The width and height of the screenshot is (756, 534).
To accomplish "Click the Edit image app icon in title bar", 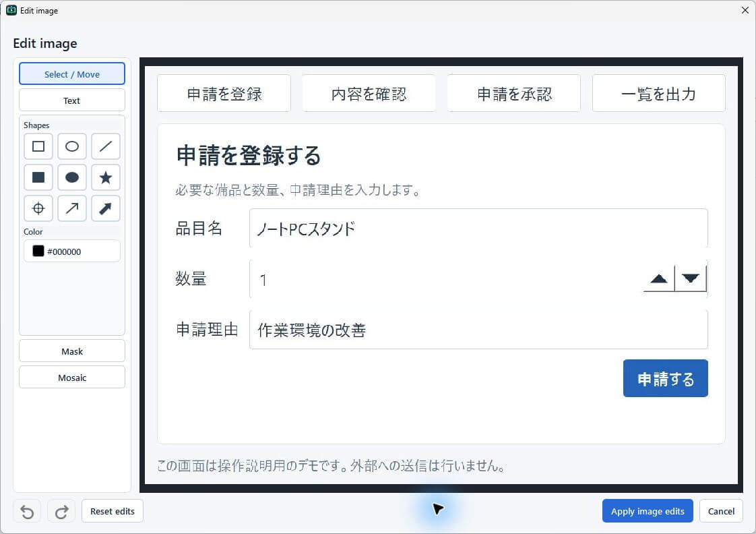I will [11, 10].
